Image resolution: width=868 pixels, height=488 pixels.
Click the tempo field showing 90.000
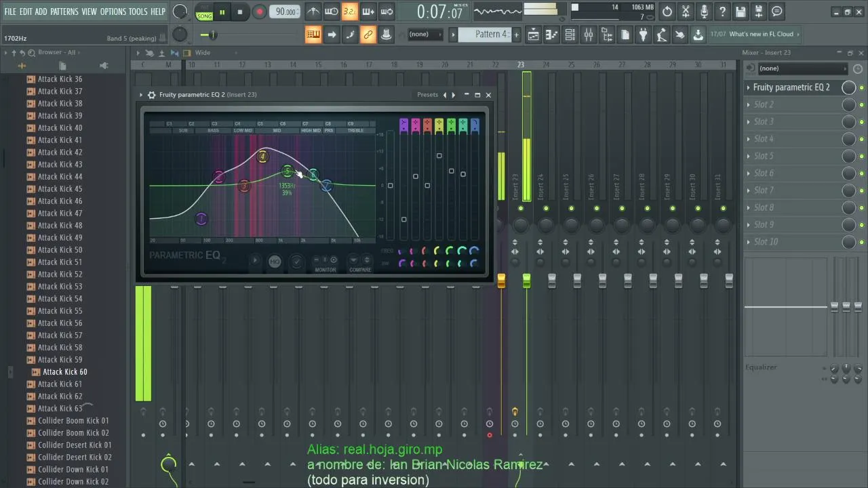(x=285, y=12)
